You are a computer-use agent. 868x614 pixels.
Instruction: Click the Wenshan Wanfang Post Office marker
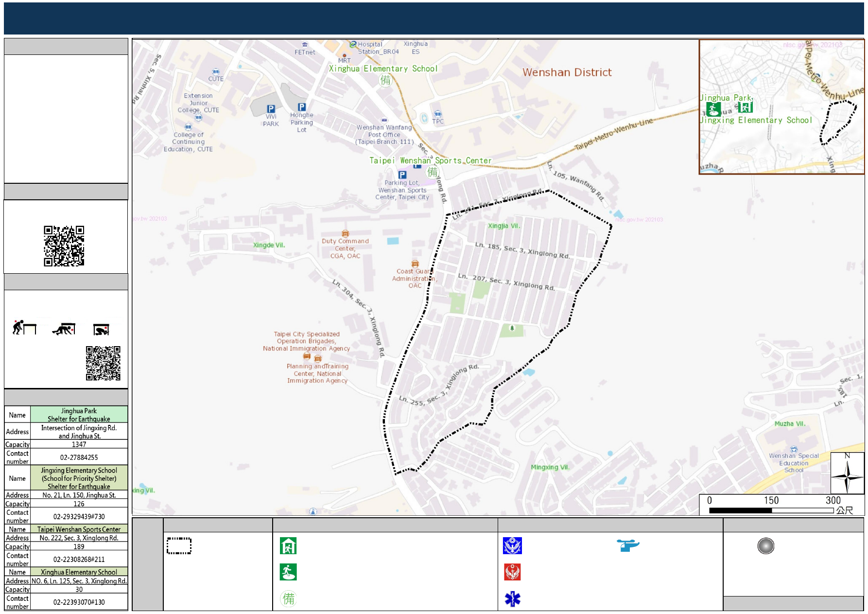[x=384, y=120]
